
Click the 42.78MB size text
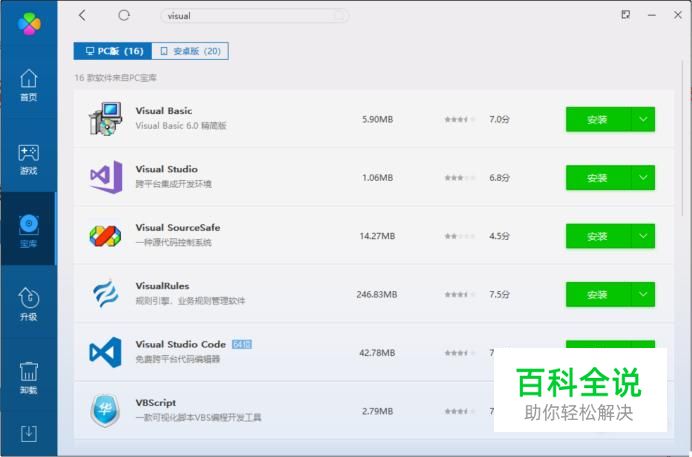tap(377, 352)
